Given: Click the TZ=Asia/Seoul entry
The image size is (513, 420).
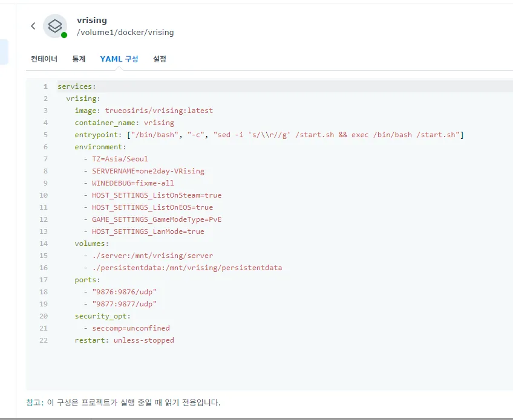Looking at the screenshot, I should 120,159.
